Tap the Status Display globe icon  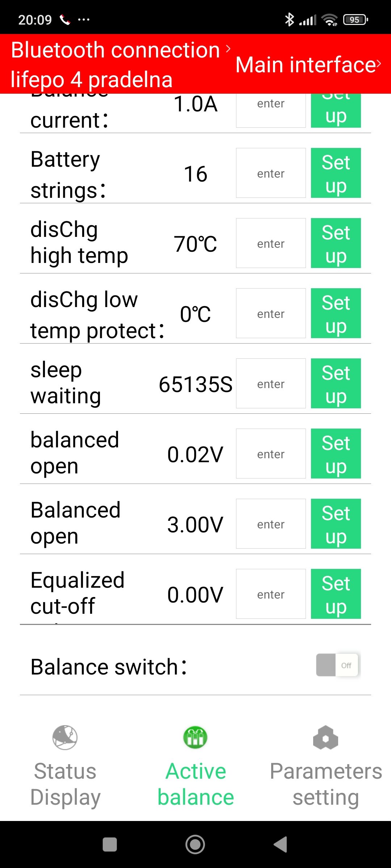[65, 737]
